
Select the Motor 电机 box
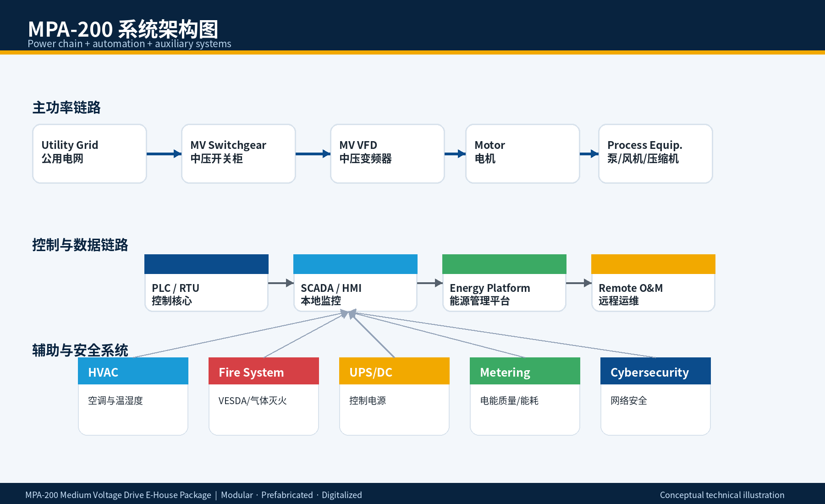click(x=522, y=153)
